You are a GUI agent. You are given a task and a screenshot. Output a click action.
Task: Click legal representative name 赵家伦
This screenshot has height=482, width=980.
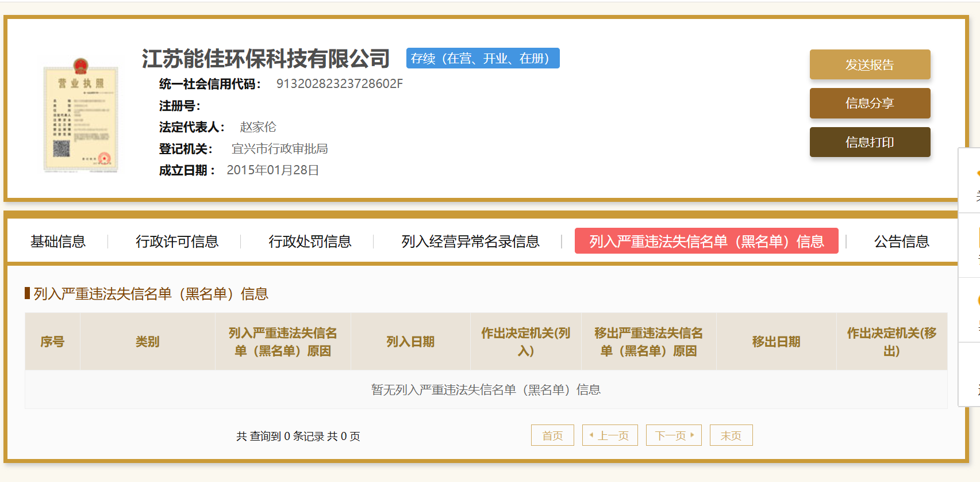click(x=258, y=127)
